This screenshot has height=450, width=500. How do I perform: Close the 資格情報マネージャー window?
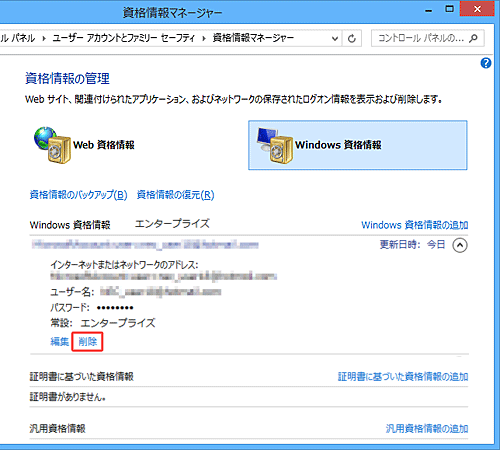click(477, 9)
